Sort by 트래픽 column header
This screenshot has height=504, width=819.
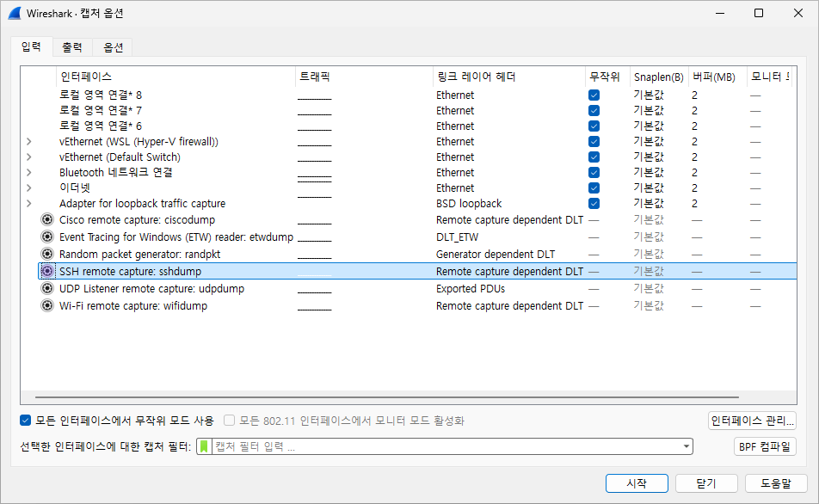(x=364, y=77)
